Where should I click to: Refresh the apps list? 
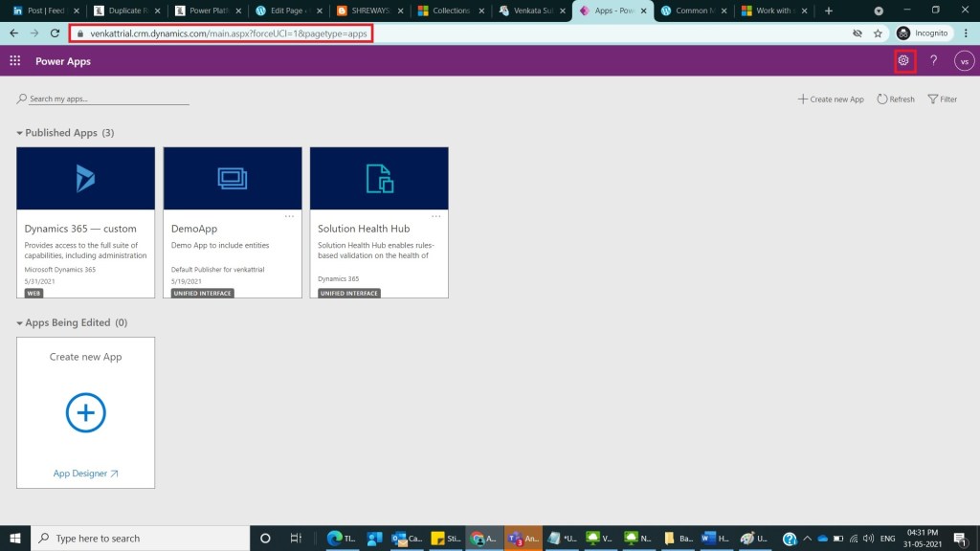[896, 99]
